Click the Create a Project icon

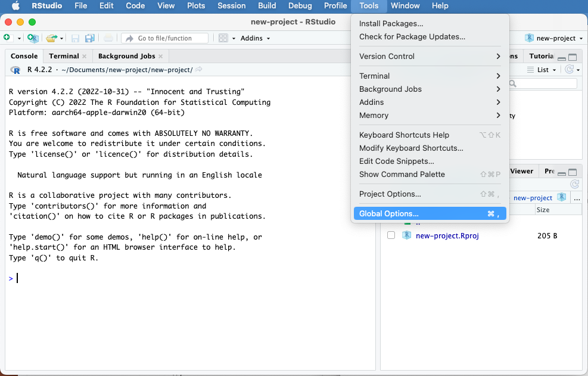[33, 38]
